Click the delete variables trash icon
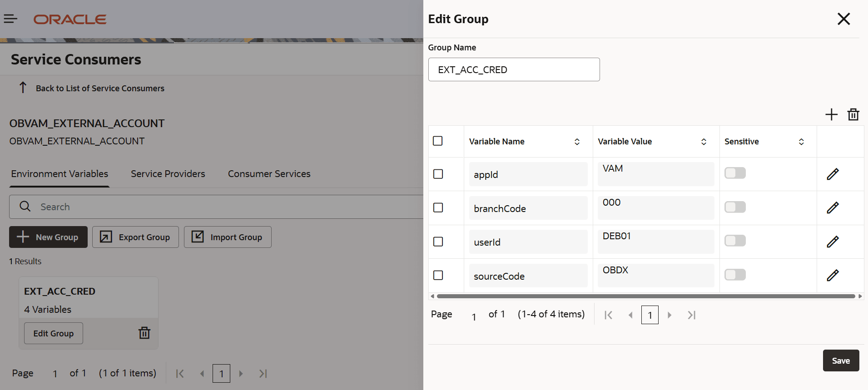 tap(853, 114)
